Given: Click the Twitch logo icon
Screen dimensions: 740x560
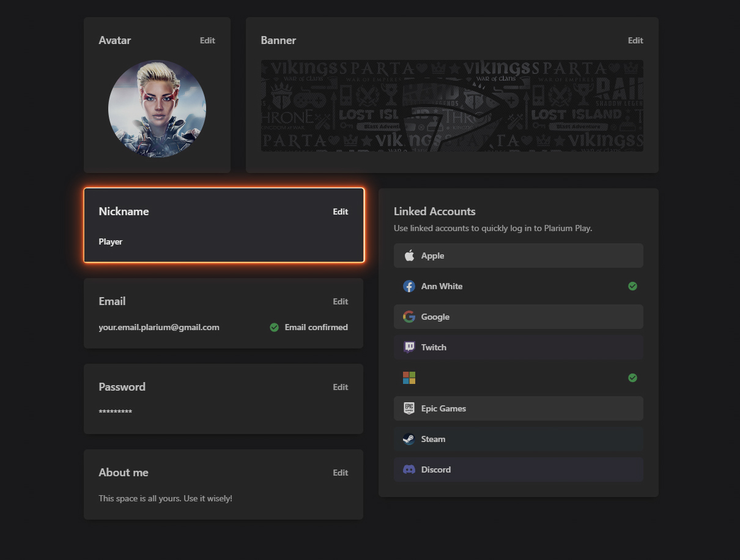Looking at the screenshot, I should [409, 347].
